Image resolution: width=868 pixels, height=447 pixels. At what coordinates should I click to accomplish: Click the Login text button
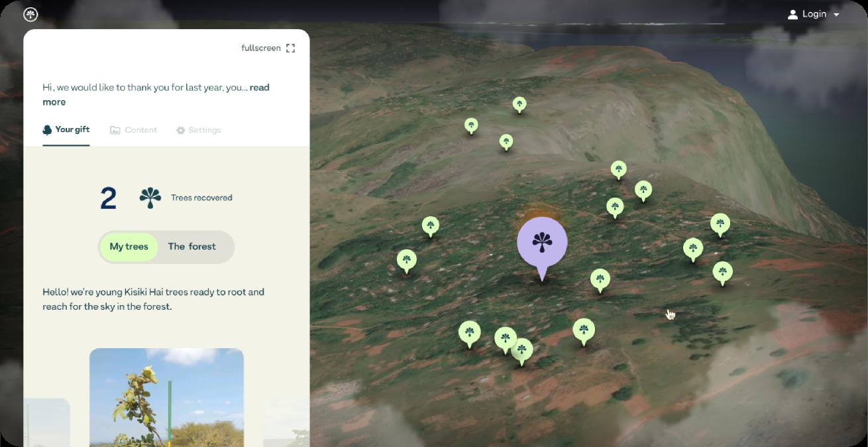click(814, 14)
